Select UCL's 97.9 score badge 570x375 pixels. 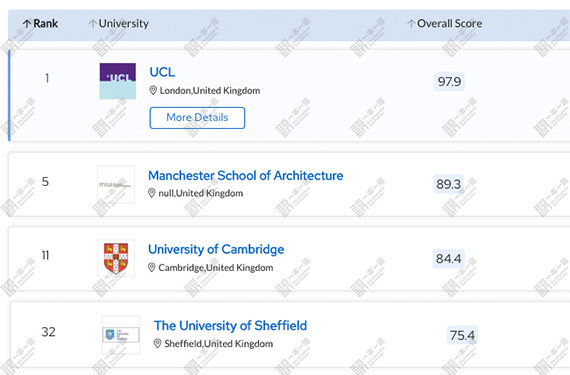449,81
